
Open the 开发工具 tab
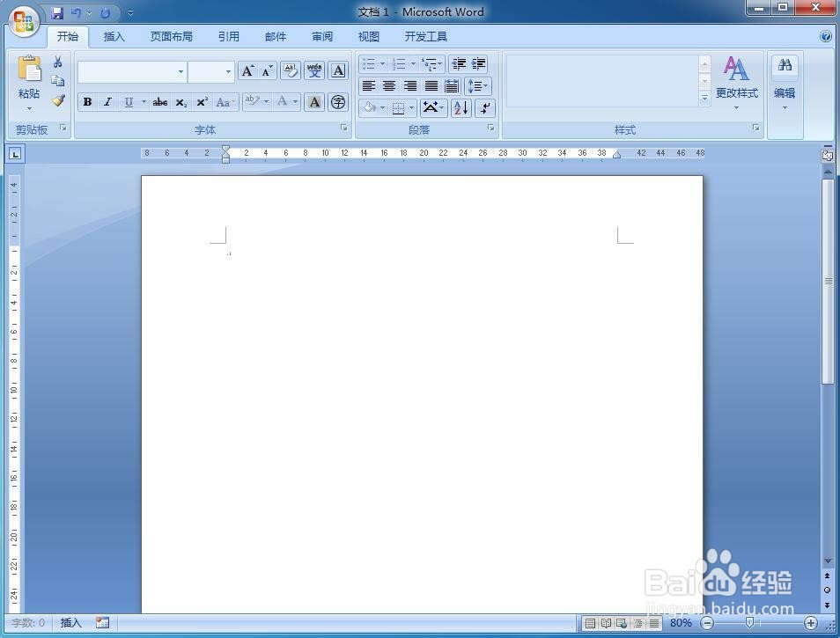pos(425,36)
